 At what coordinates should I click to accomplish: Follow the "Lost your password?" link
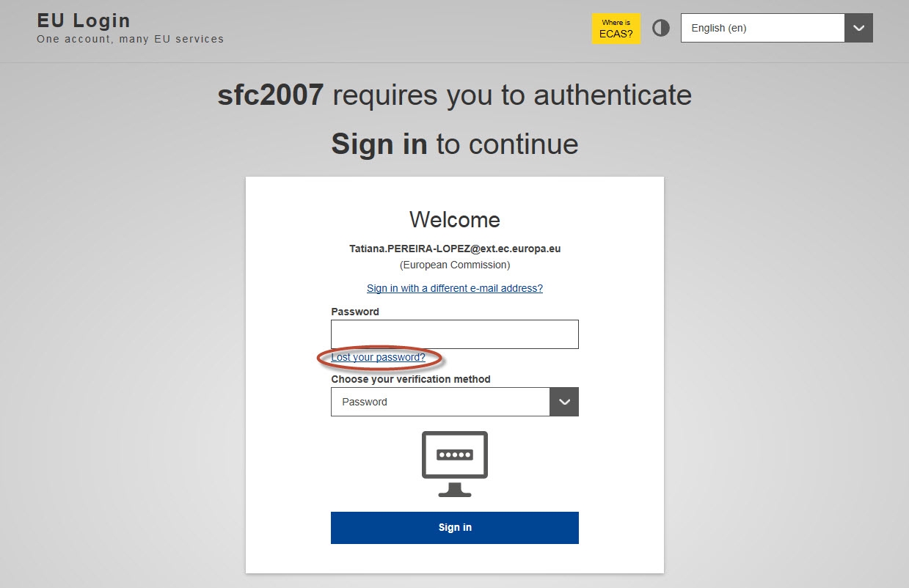(379, 357)
